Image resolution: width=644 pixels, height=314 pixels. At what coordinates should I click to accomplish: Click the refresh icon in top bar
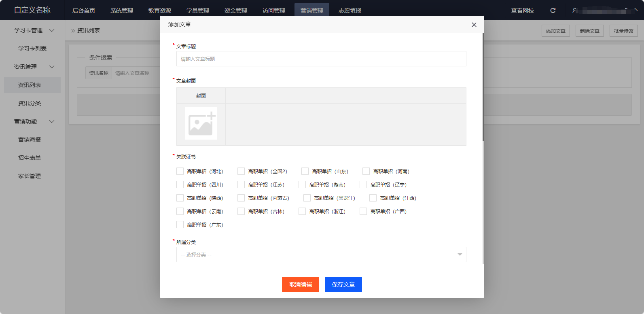pyautogui.click(x=553, y=11)
